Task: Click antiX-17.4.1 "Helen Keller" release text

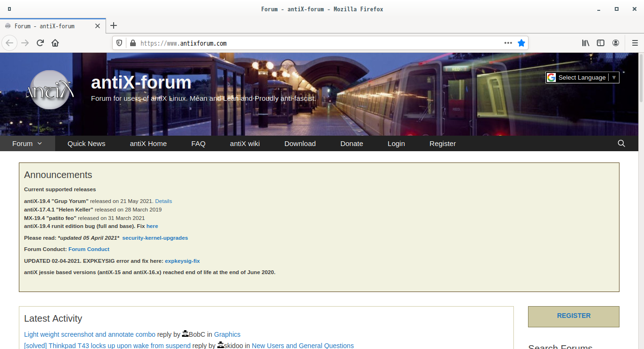Action: pyautogui.click(x=93, y=210)
